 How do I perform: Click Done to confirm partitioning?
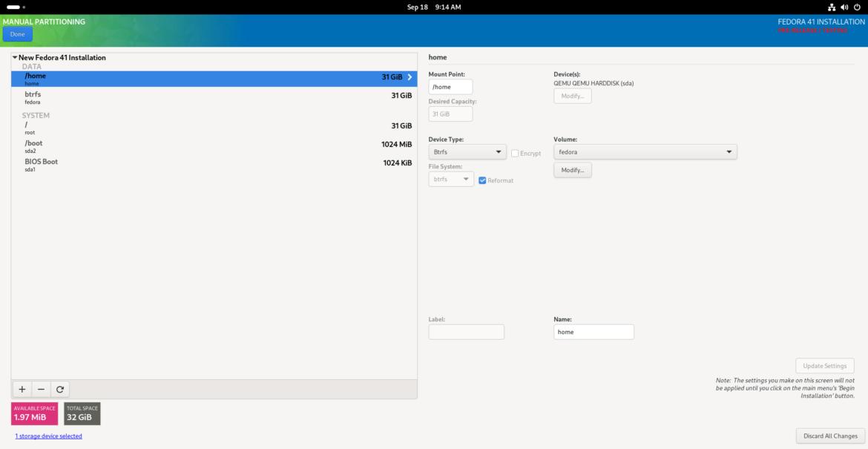point(17,33)
